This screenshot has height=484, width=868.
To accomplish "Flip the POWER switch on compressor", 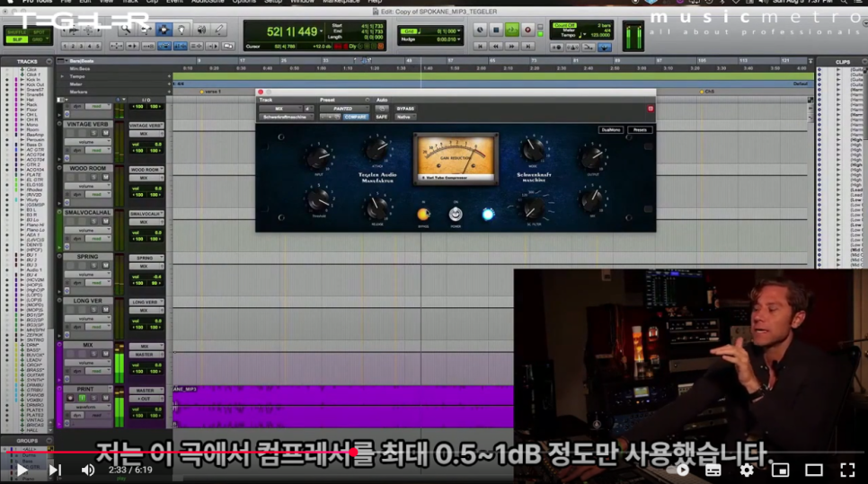I will pyautogui.click(x=456, y=214).
